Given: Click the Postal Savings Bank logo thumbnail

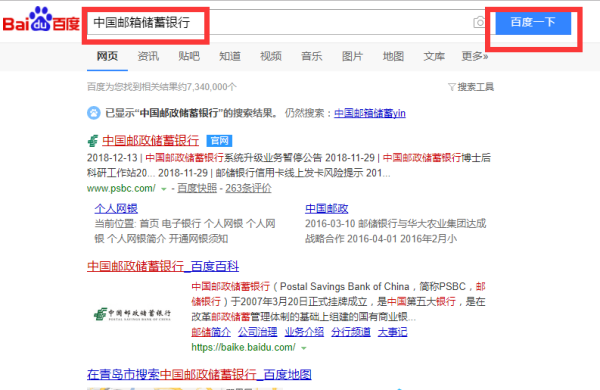Looking at the screenshot, I should (132, 314).
